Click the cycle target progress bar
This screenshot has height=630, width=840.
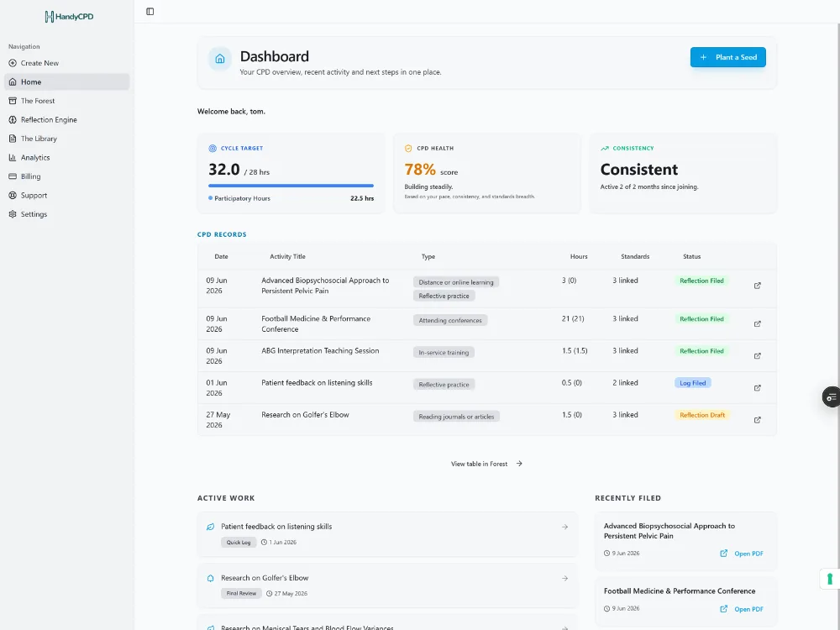(291, 186)
